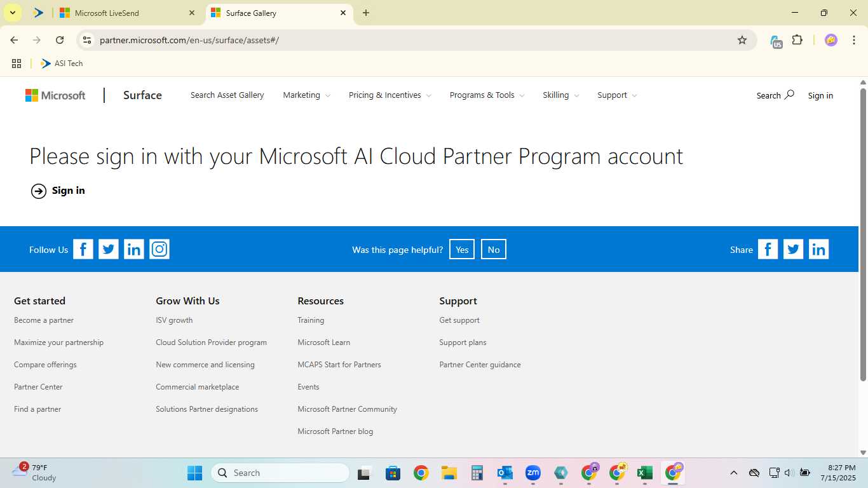Open LinkedIn icon next to Follow Us
This screenshot has width=868, height=488.
point(134,249)
